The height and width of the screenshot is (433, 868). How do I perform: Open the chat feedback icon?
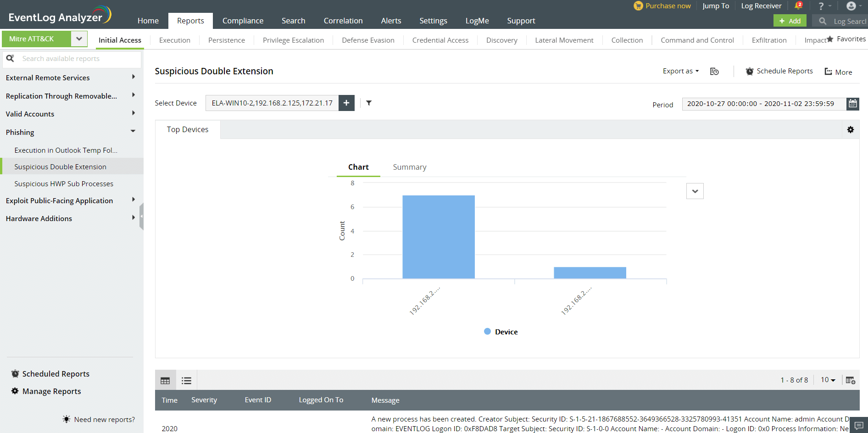point(859,425)
